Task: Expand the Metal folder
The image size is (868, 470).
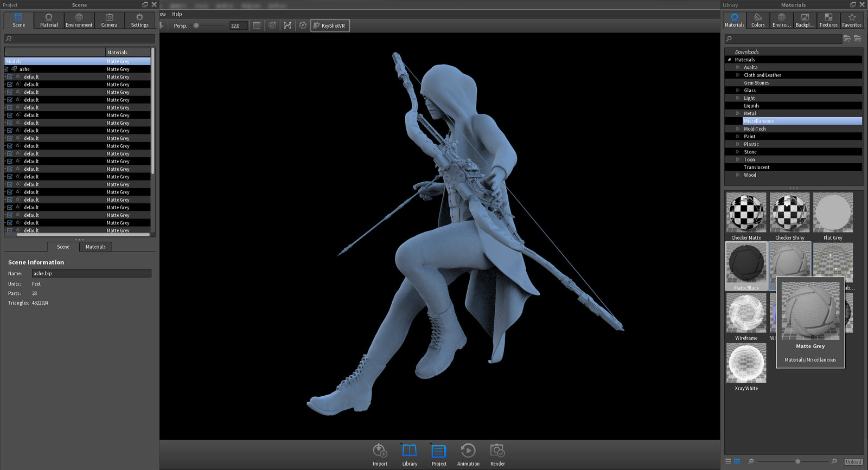Action: tap(738, 113)
